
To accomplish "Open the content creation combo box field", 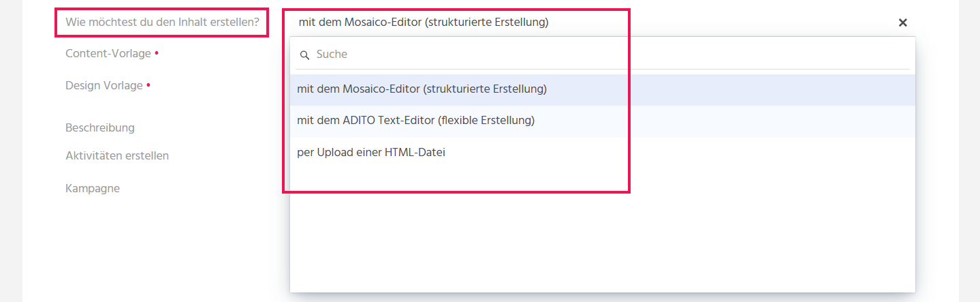I will pyautogui.click(x=603, y=22).
